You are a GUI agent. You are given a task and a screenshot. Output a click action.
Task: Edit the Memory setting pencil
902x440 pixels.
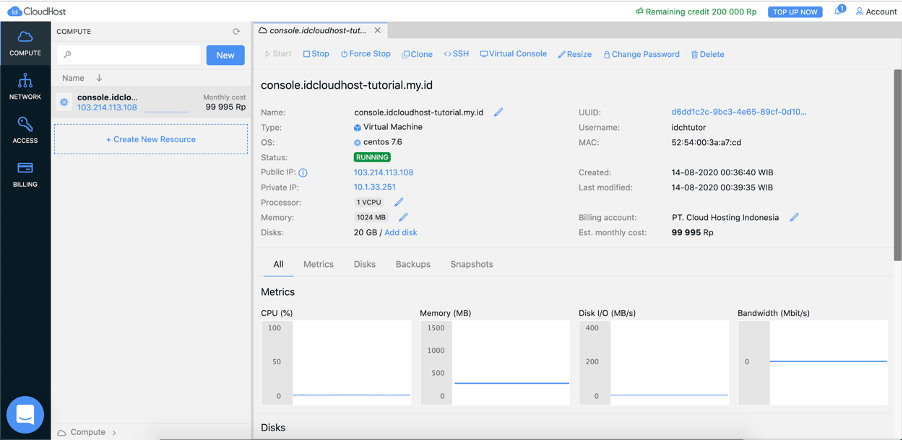[403, 217]
